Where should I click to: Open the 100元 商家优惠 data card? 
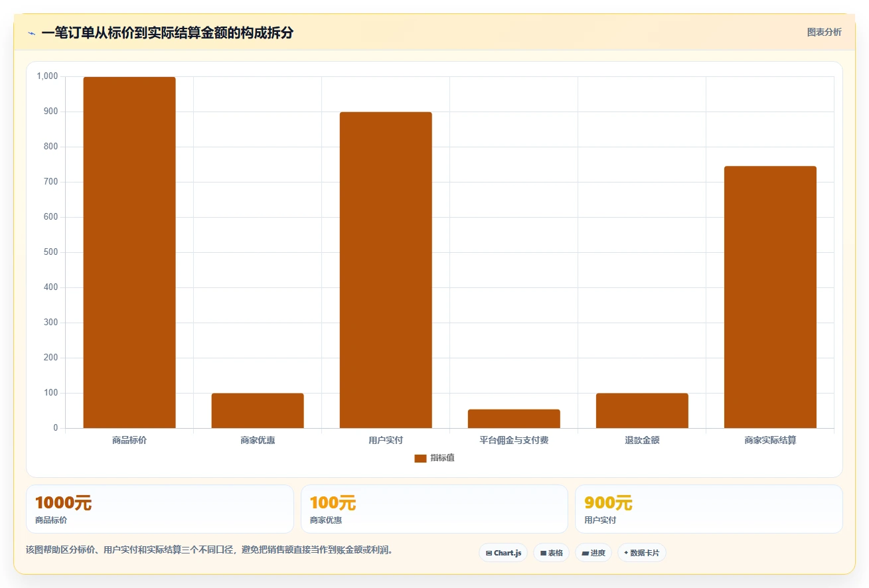click(x=434, y=509)
